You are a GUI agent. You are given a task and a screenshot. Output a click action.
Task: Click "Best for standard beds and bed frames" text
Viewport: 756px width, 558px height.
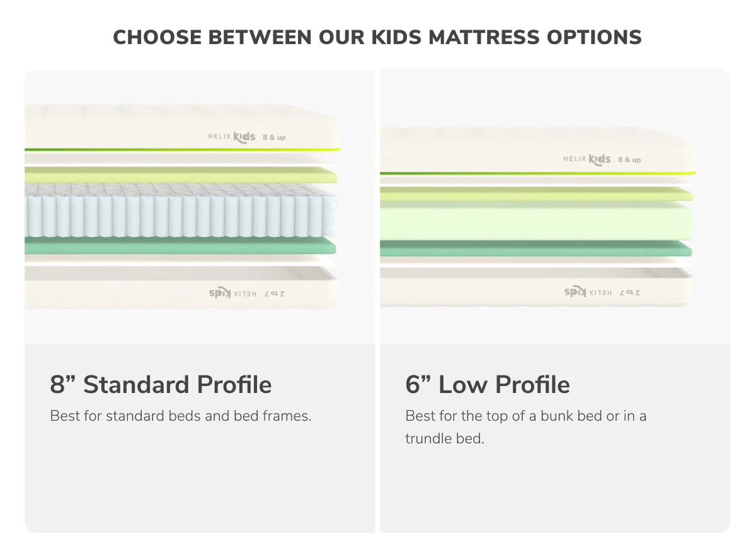pyautogui.click(x=181, y=416)
